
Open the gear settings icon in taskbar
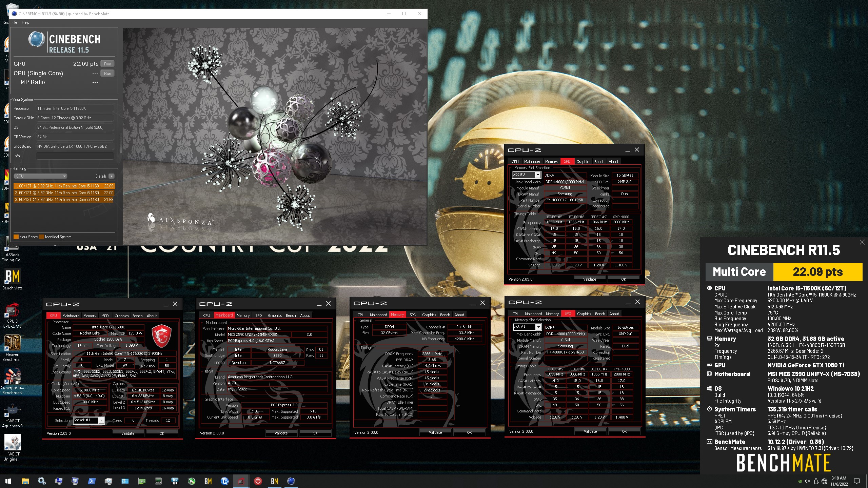point(42,481)
